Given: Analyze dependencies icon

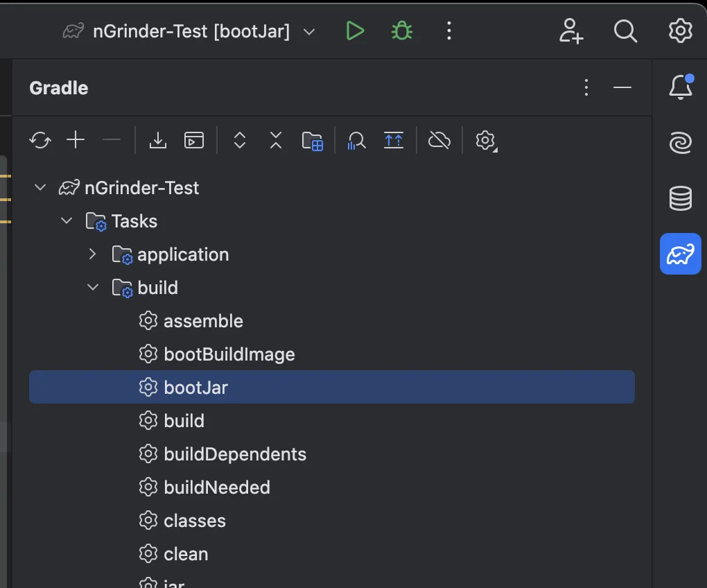Looking at the screenshot, I should pos(356,141).
